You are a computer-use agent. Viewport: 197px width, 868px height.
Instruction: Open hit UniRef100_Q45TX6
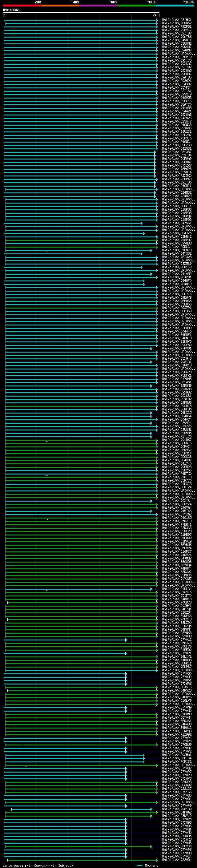(x=176, y=511)
